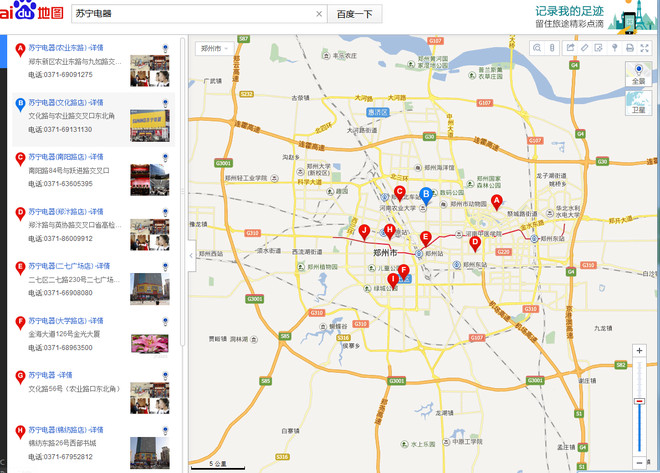
Task: Click red marker D on the map
Action: 475,243
